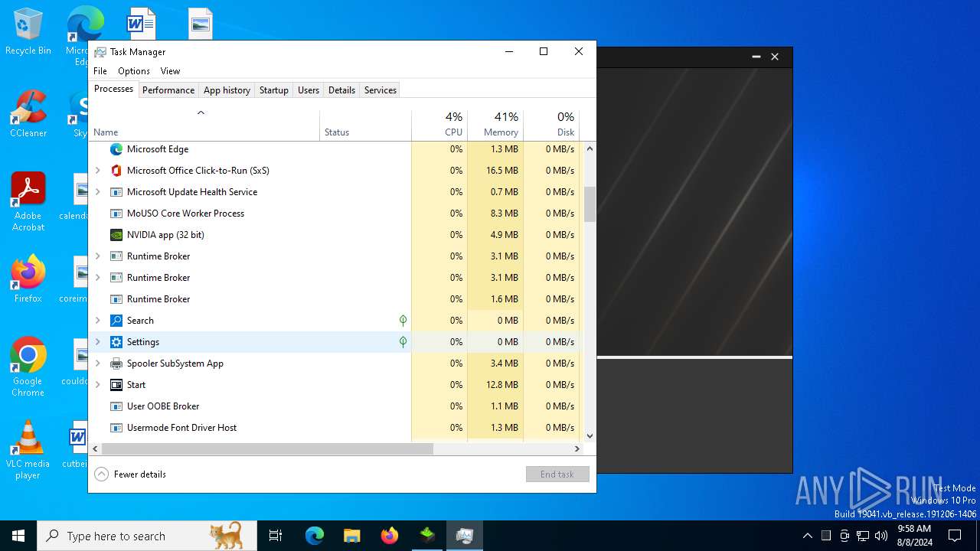Launch Microsoft Edge from the taskbar
This screenshot has width=980, height=551.
315,536
